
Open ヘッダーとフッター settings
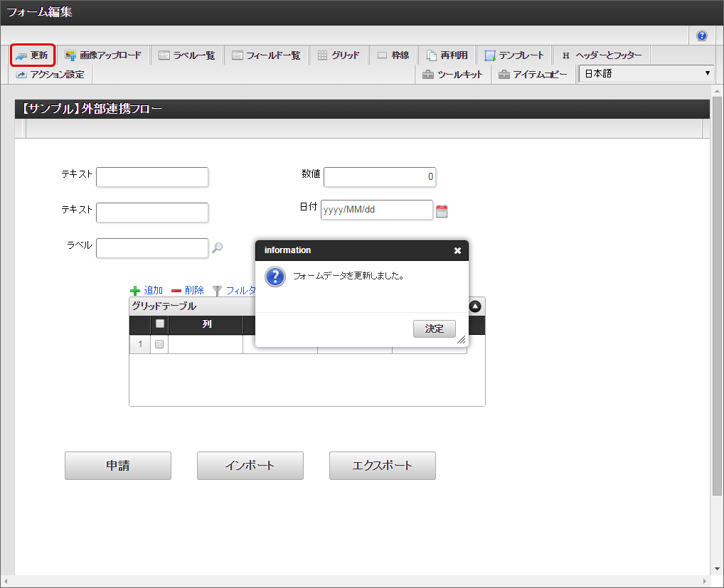[601, 55]
